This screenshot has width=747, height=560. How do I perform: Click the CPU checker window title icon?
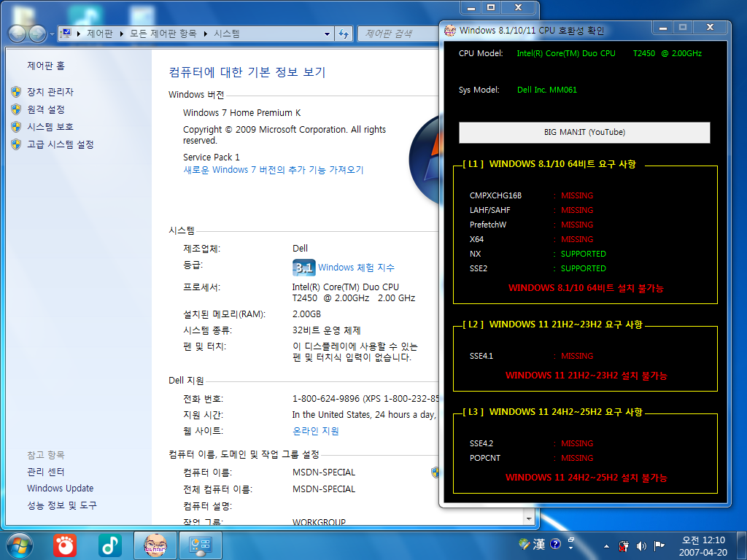coord(449,31)
